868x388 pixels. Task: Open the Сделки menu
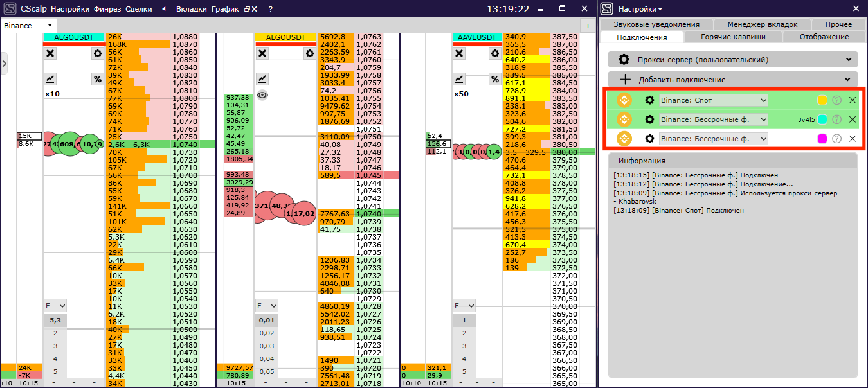[x=139, y=9]
